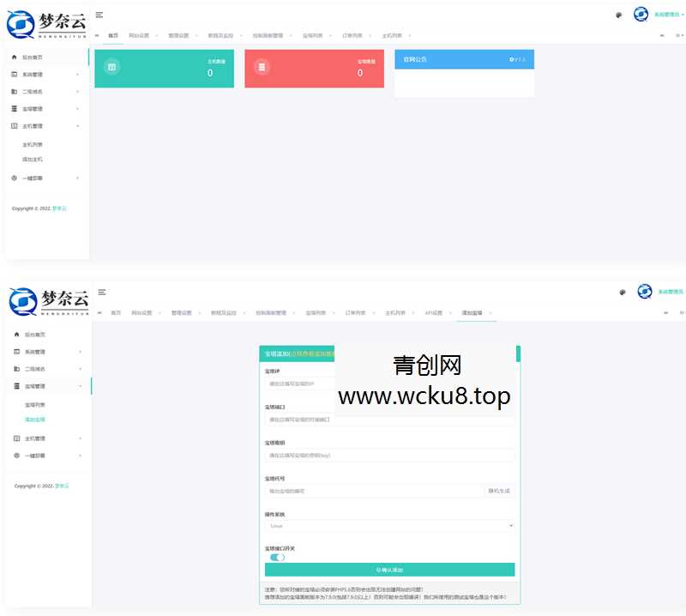Click the 宝塔数量 card icon
The height and width of the screenshot is (616, 686).
point(262,65)
